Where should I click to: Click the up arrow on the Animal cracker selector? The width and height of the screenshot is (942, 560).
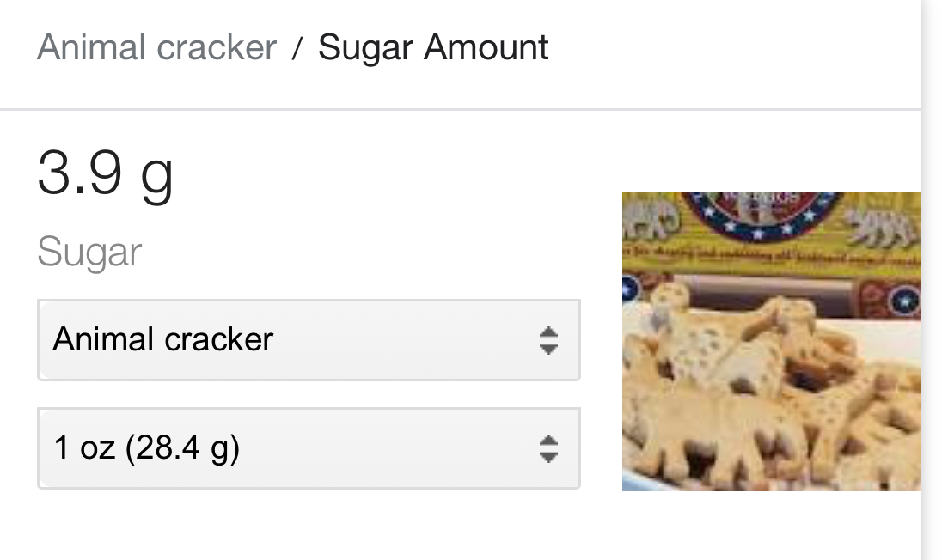tap(548, 332)
